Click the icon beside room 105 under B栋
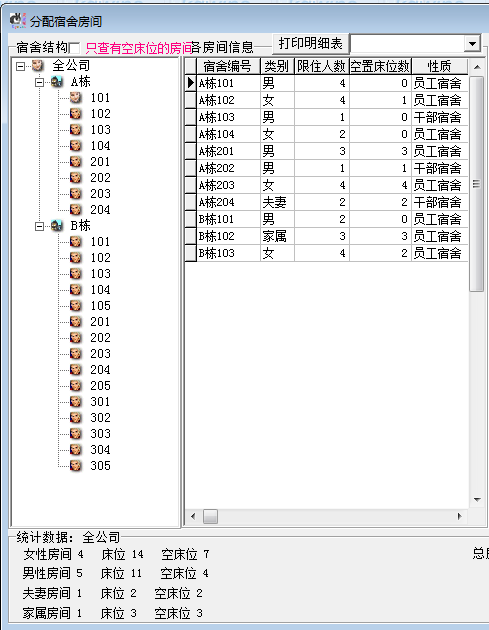Image resolution: width=489 pixels, height=630 pixels. click(76, 305)
